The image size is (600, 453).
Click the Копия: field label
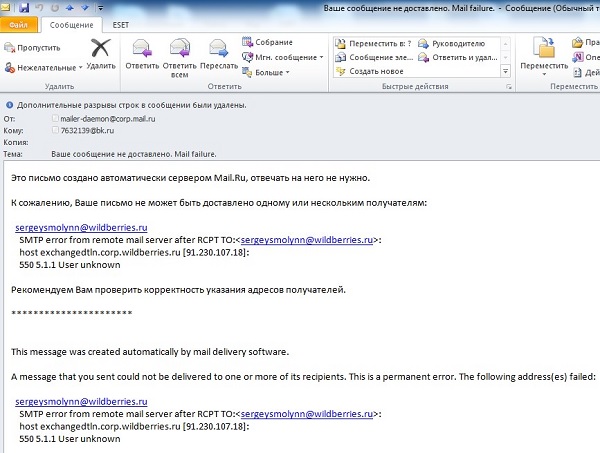point(16,142)
